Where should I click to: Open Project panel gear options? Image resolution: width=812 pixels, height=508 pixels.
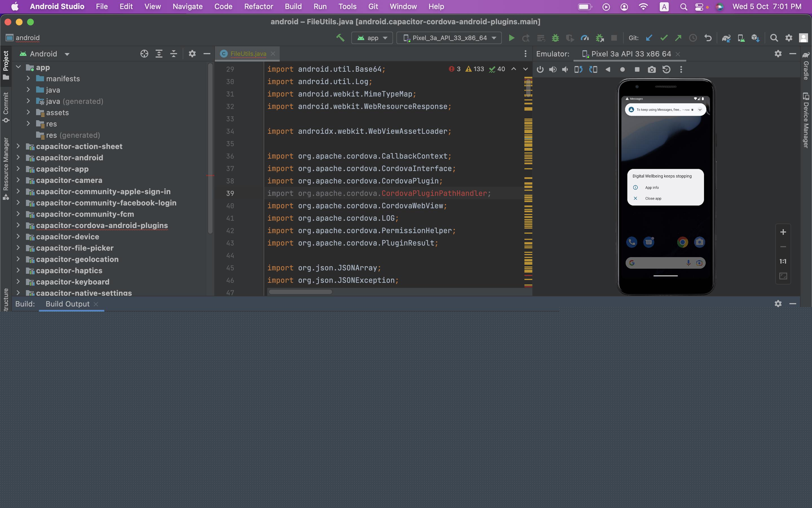(x=192, y=54)
